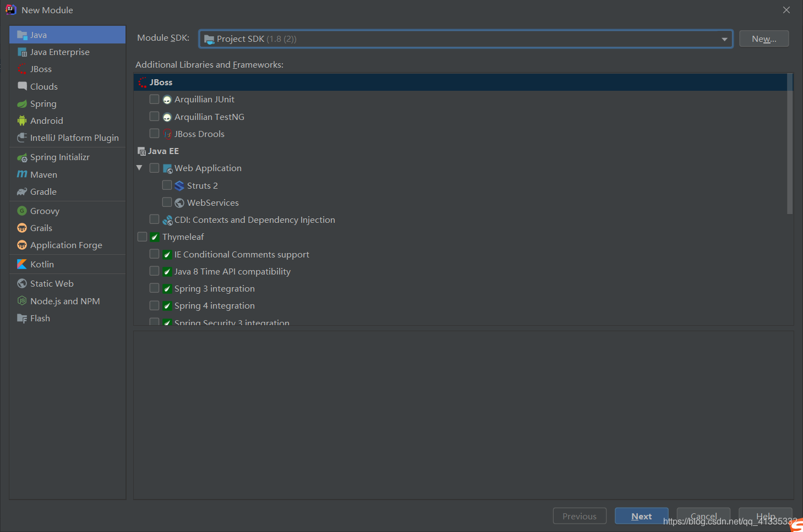Click the Application Forge icon
Viewport: 803px width, 532px height.
[x=22, y=245]
